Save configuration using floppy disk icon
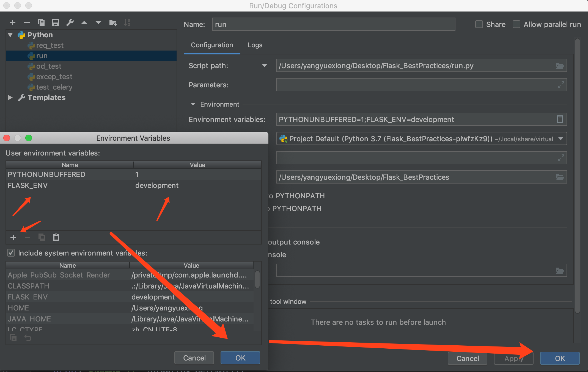588x372 pixels. (x=56, y=23)
